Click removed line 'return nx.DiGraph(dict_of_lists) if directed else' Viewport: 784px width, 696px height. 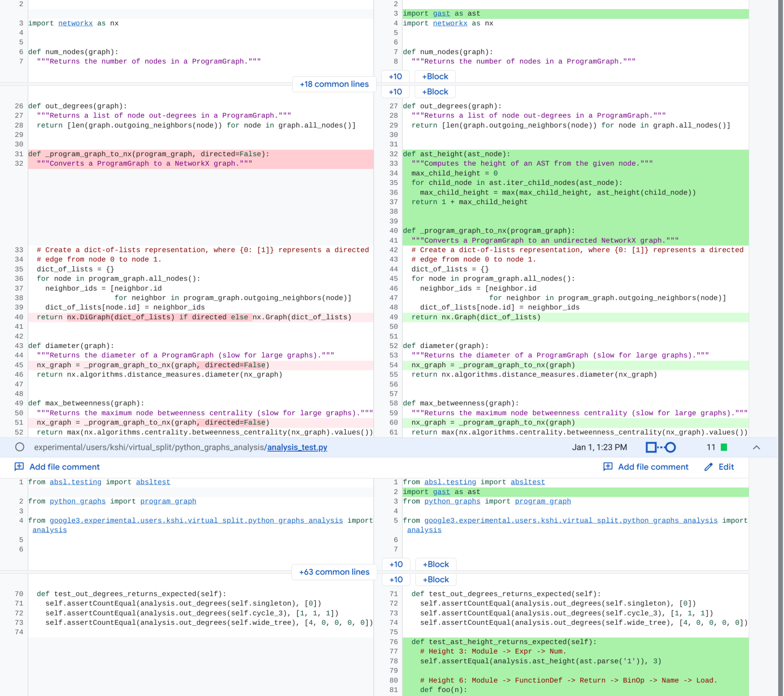point(142,317)
